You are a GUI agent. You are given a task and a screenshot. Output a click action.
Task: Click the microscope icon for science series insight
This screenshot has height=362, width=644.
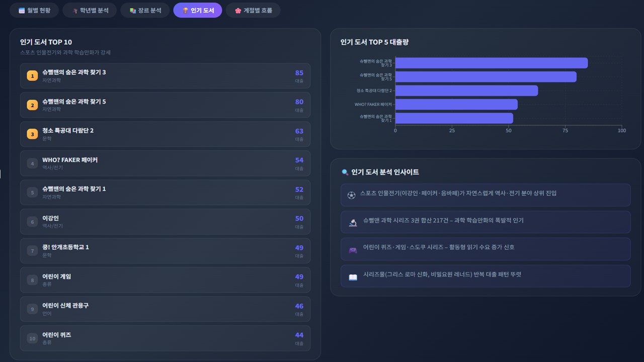[x=353, y=222]
